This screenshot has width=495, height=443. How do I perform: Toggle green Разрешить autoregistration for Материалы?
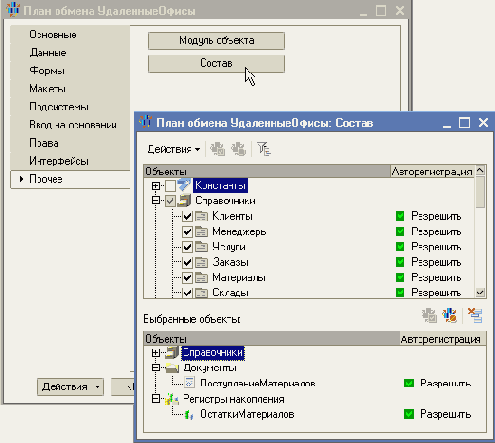400,278
